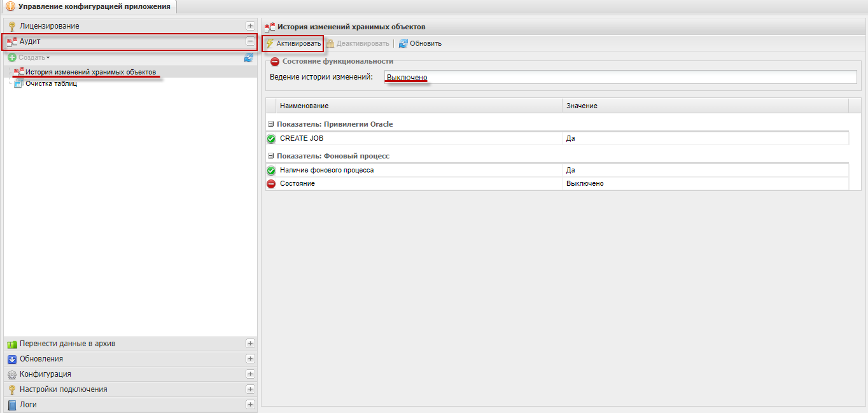
Task: Click the Licensing key icon
Action: (x=11, y=26)
